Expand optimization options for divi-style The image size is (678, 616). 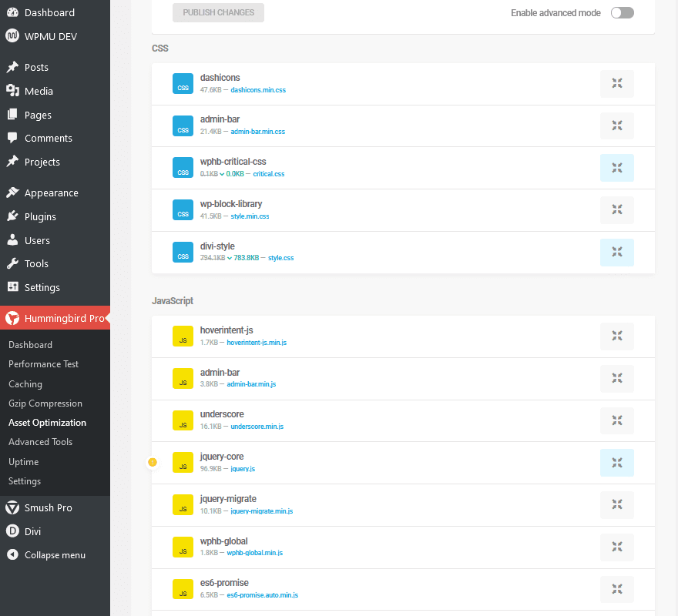pos(616,252)
